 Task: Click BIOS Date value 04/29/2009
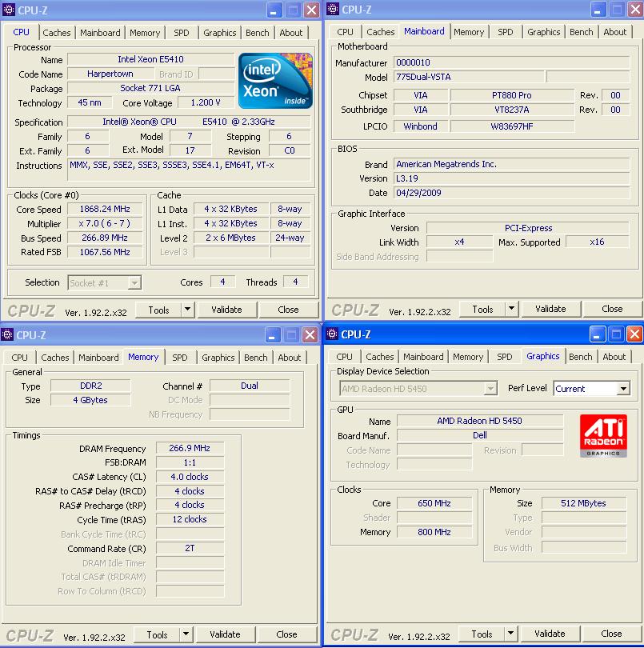tap(512, 193)
